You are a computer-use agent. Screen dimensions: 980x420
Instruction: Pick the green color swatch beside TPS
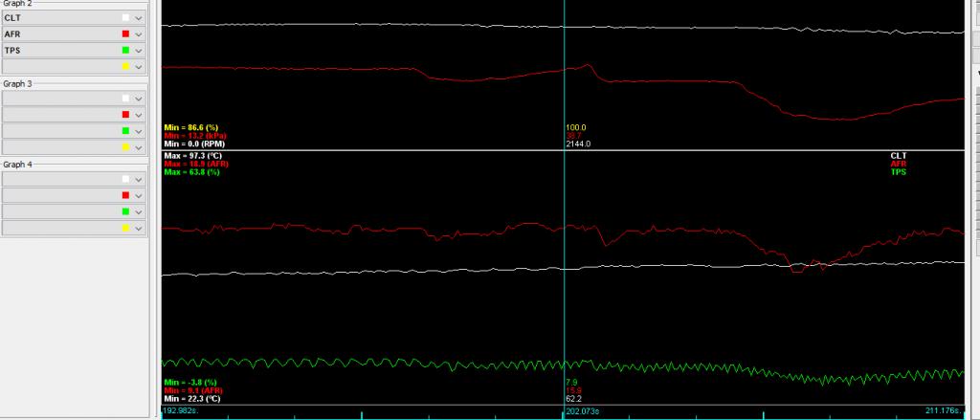click(125, 50)
